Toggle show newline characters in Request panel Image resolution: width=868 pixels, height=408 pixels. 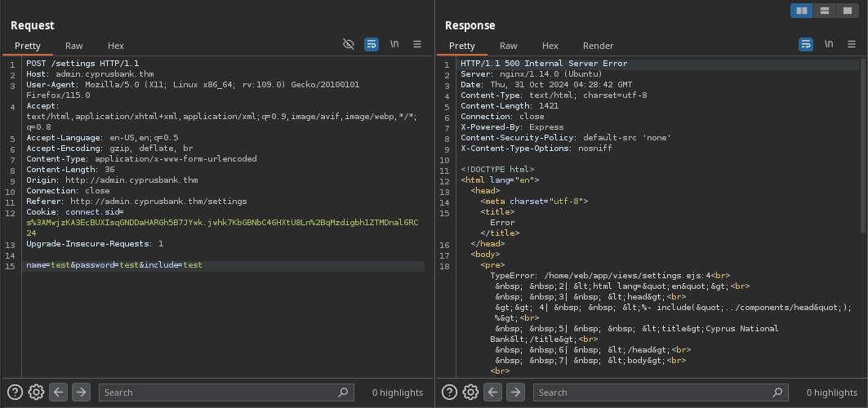pyautogui.click(x=394, y=44)
